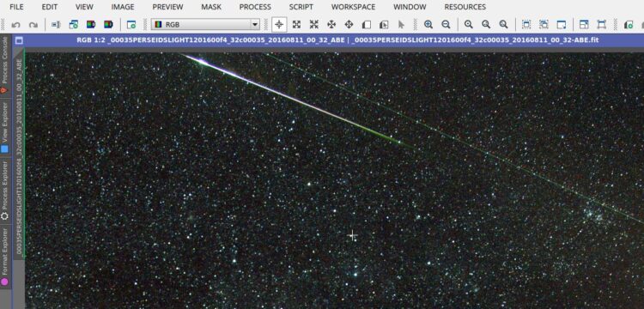Open the Format Explorer side tab
Image resolution: width=644 pixels, height=309 pixels.
pos(4,257)
